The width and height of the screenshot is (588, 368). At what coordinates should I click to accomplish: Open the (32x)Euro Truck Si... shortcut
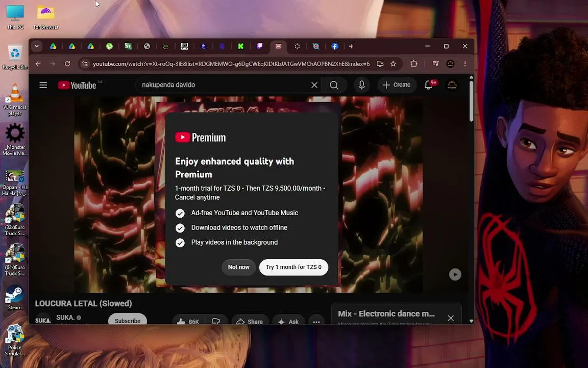[15, 220]
